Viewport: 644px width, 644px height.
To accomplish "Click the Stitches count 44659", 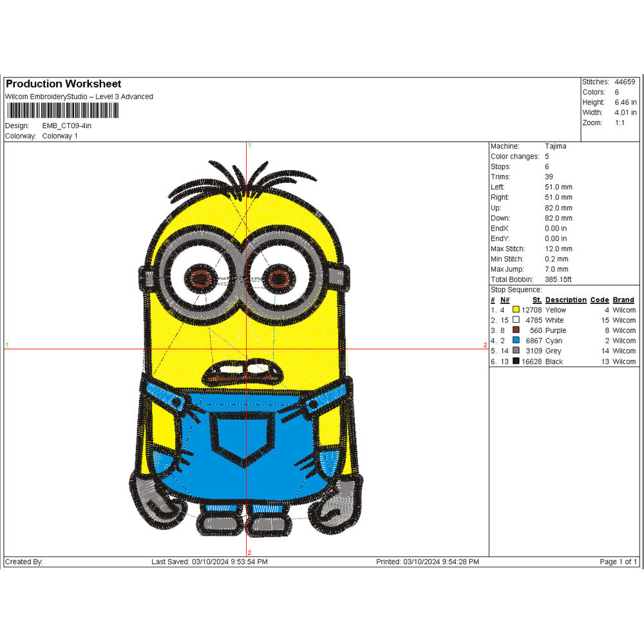I will (x=625, y=82).
